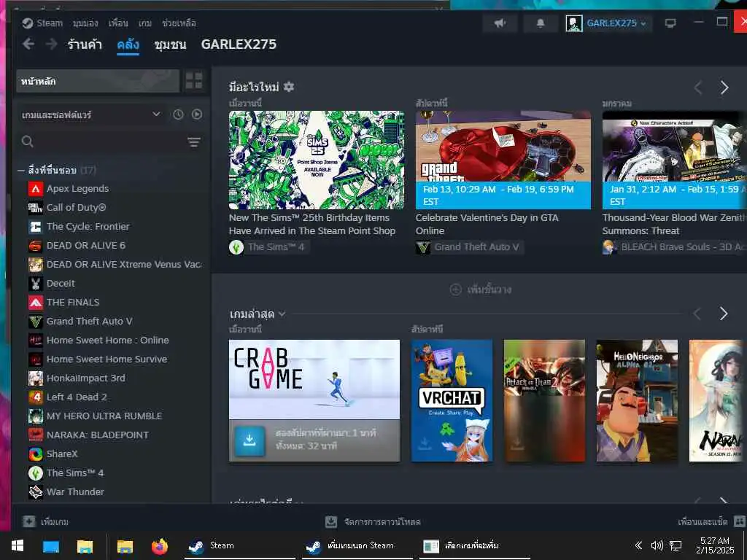This screenshot has width=747, height=560.
Task: Go to the Store tab
Action: 85,44
